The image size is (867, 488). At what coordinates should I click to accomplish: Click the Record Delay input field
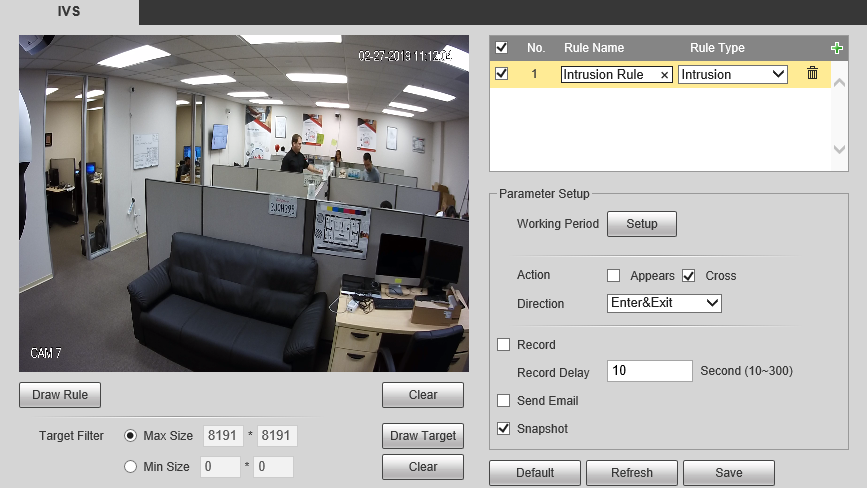650,371
